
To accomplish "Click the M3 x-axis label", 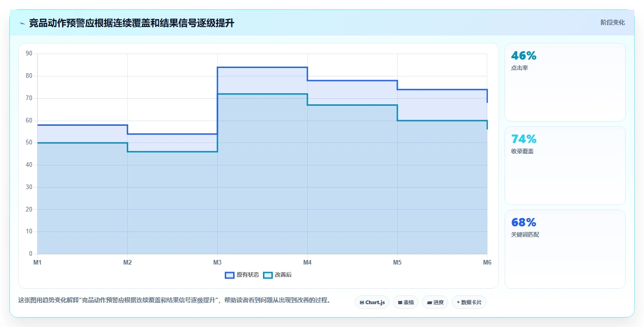I will click(x=217, y=262).
